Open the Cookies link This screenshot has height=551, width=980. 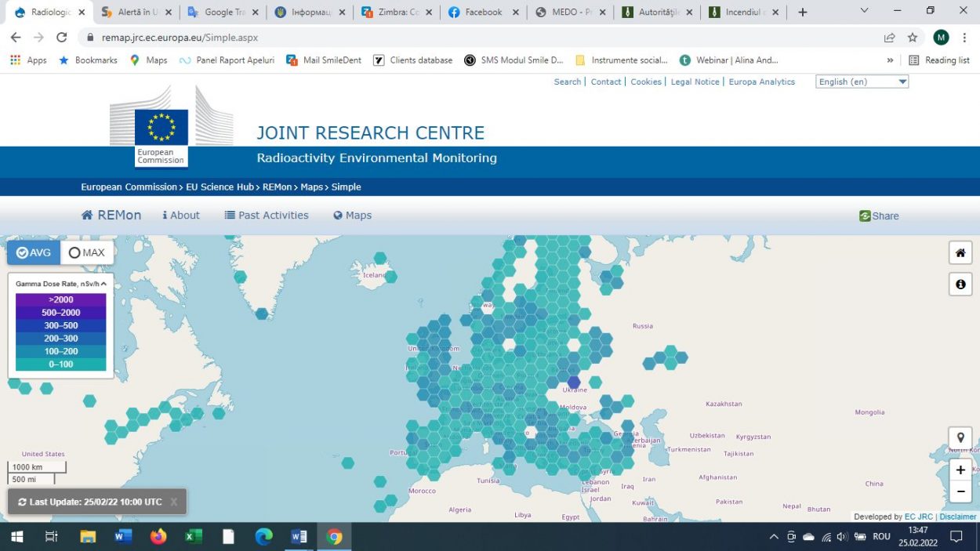646,82
